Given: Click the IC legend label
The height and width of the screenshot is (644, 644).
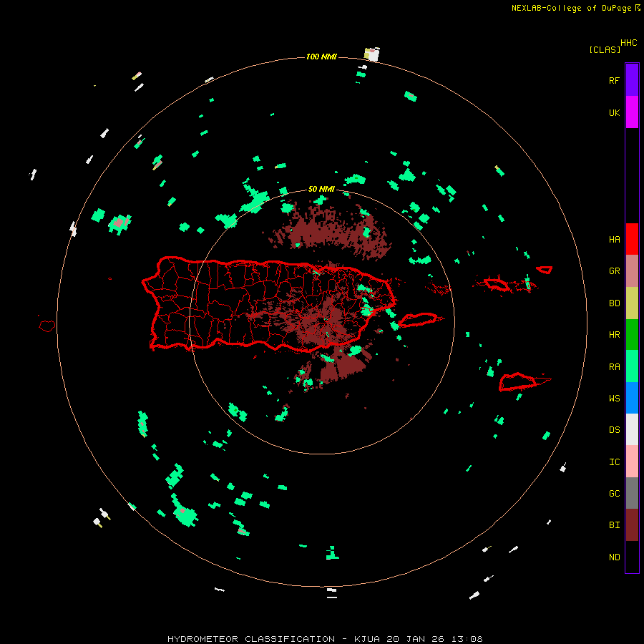Looking at the screenshot, I should [x=615, y=462].
